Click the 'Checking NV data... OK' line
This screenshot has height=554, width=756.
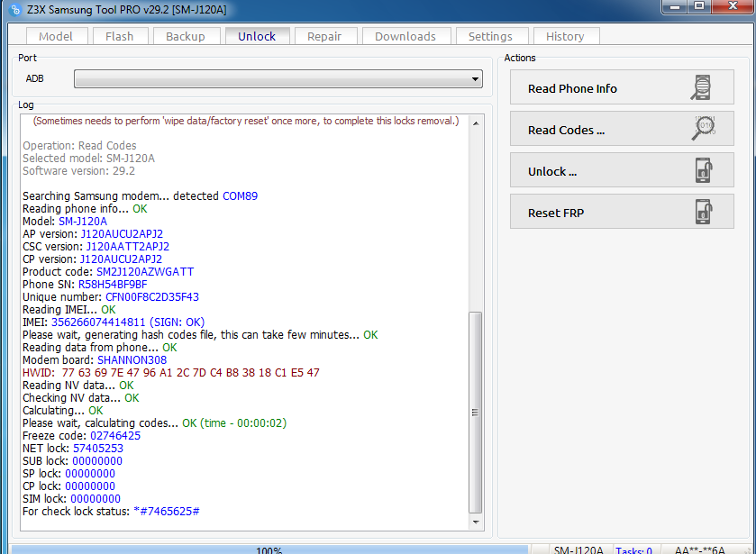81,398
